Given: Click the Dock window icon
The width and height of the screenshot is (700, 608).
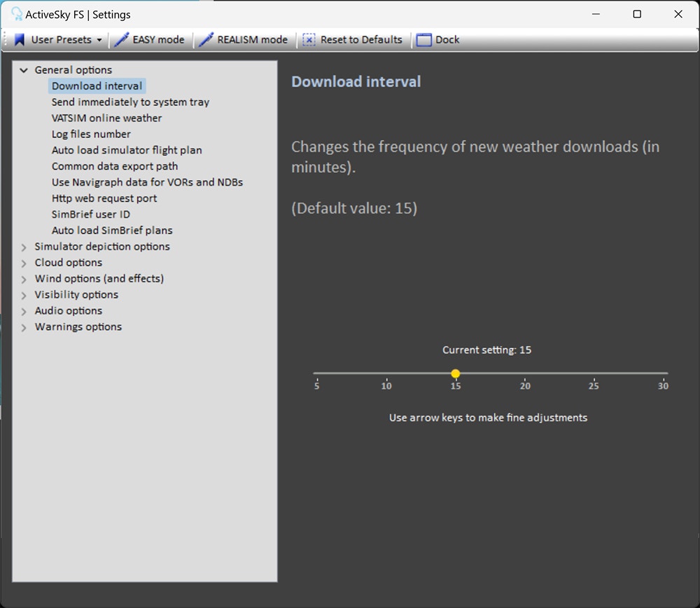Looking at the screenshot, I should tap(423, 40).
